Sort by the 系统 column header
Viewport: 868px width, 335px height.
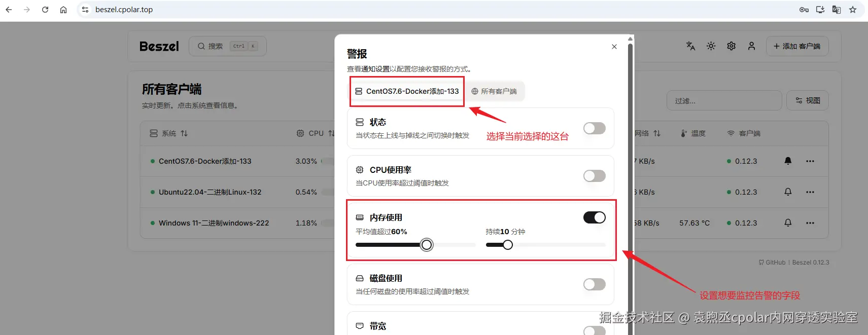[169, 133]
